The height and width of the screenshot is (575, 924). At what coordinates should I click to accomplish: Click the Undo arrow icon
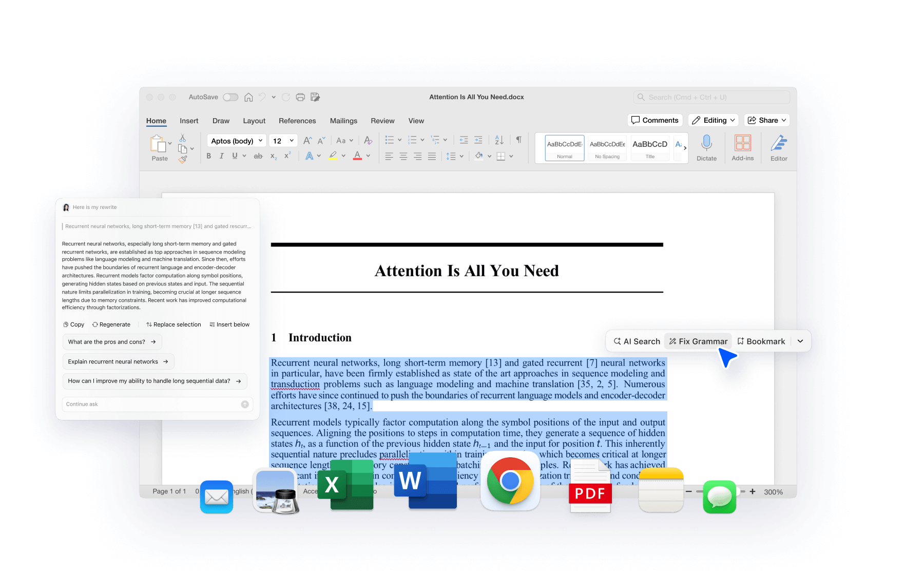[x=262, y=97]
